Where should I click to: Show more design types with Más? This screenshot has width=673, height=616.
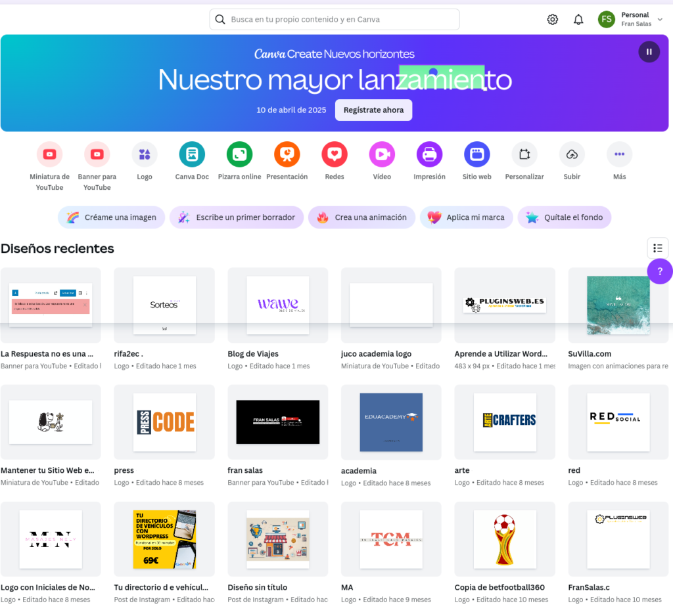(619, 154)
